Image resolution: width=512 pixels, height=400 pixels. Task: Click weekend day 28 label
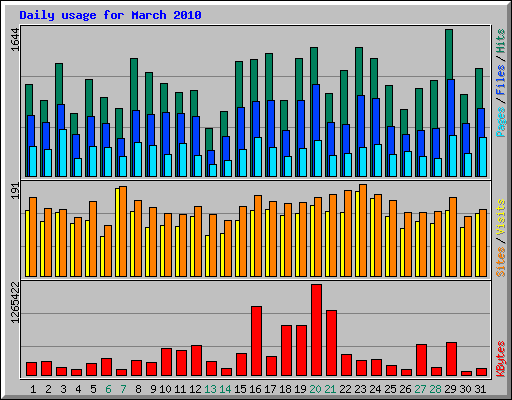click(x=435, y=389)
